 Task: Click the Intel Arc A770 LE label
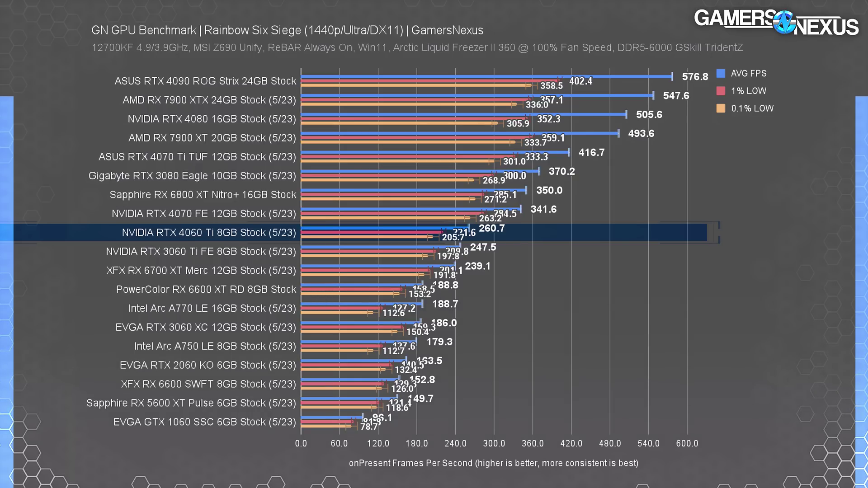point(212,309)
